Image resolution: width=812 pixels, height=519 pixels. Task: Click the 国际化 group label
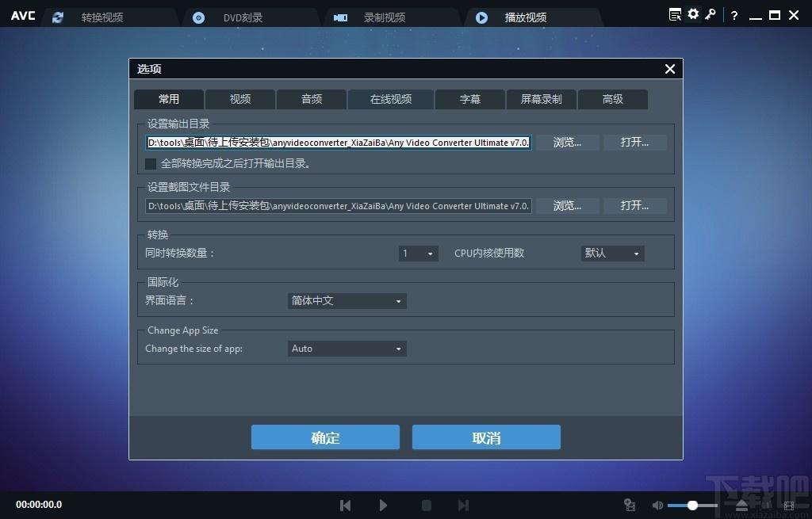pos(163,282)
